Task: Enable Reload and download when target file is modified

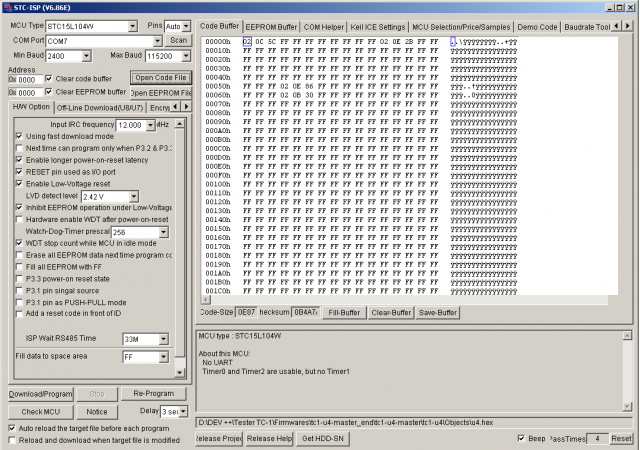Action: pyautogui.click(x=12, y=440)
